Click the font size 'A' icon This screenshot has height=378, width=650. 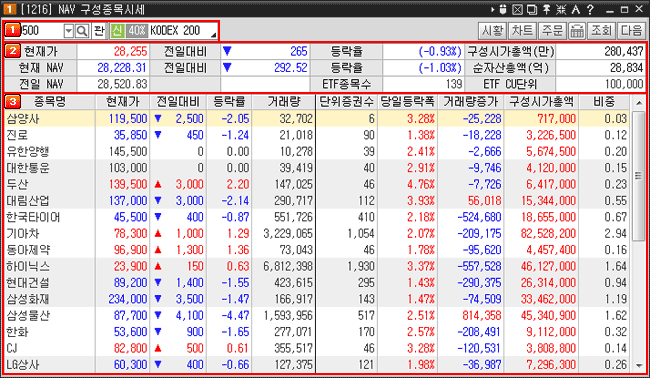click(575, 9)
